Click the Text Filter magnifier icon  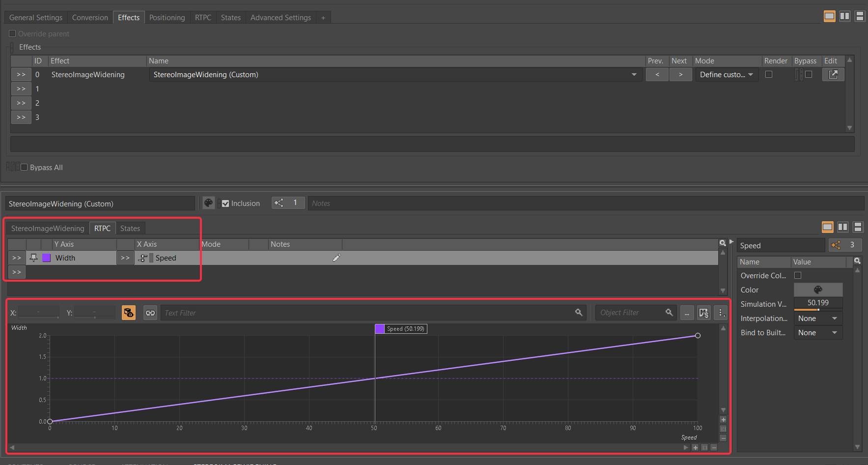[579, 313]
